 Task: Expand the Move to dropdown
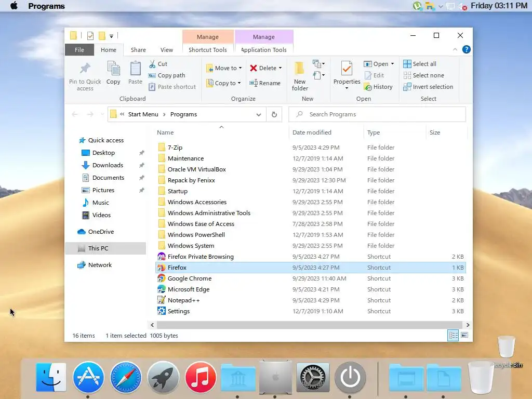[x=240, y=68]
